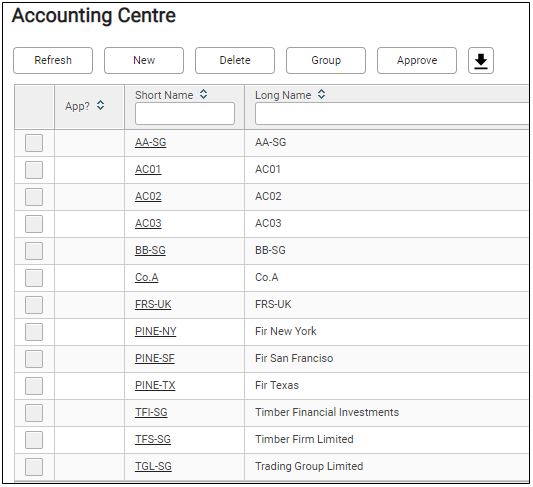Select the checkbox for FRS-UK row
The image size is (533, 487).
coord(34,305)
